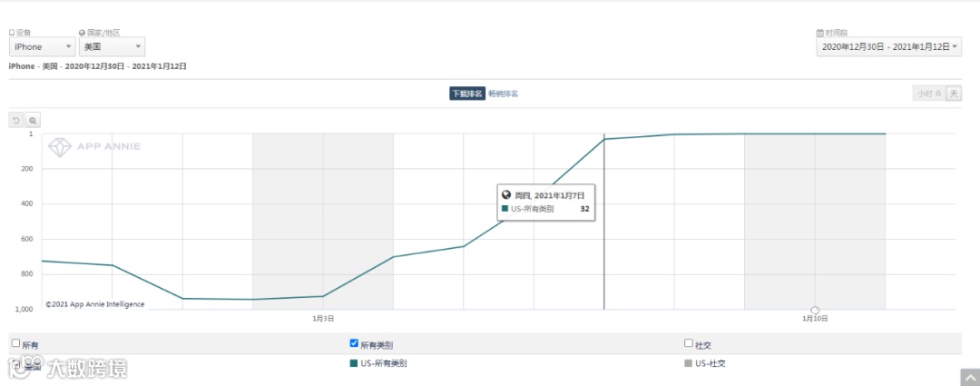The image size is (980, 386).
Task: Click the 周四, 2021年1月7日 tooltip heading
Action: [549, 195]
